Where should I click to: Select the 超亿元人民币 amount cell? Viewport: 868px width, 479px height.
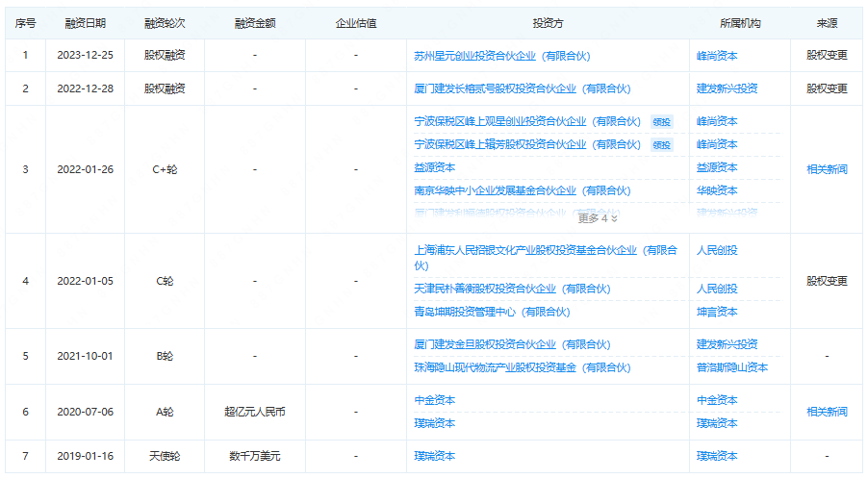(x=255, y=412)
